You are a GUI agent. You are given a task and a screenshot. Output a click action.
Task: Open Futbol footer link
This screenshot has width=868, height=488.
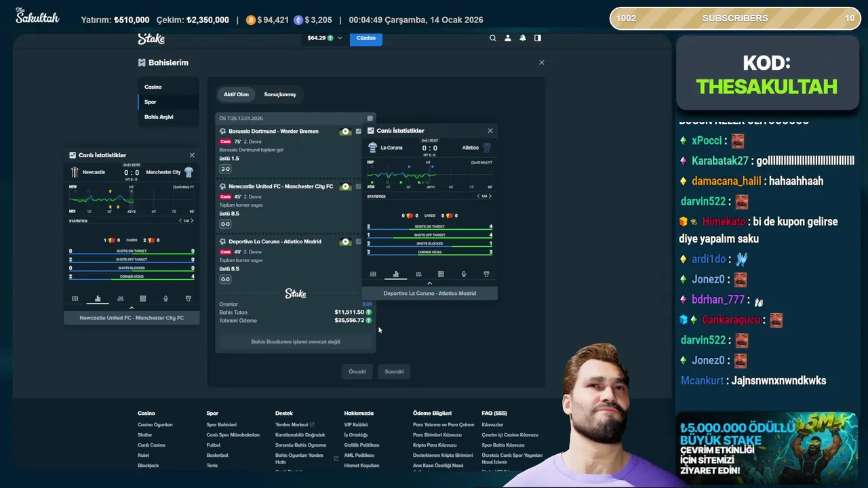pyautogui.click(x=214, y=445)
